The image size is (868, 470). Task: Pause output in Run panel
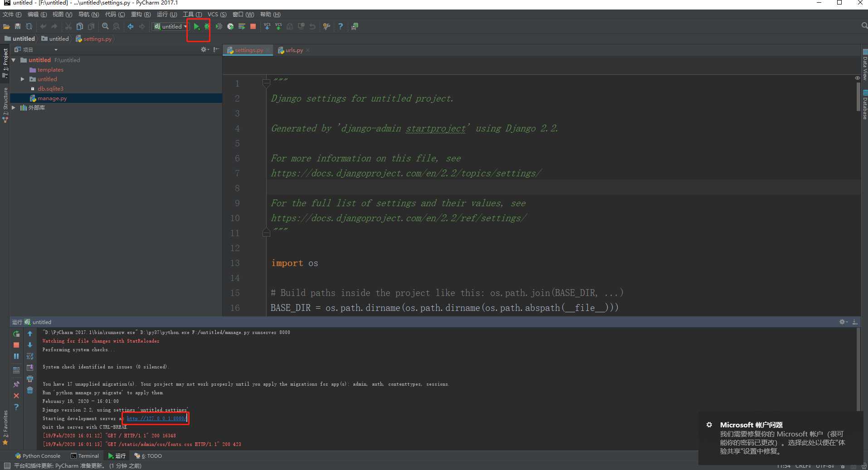coord(16,356)
